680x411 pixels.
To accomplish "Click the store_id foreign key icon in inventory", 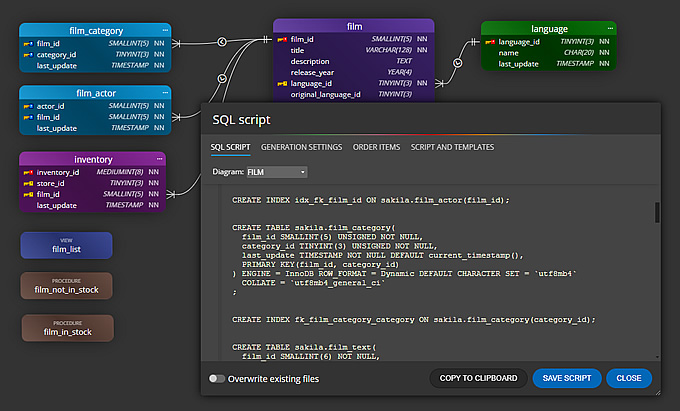I will point(28,183).
